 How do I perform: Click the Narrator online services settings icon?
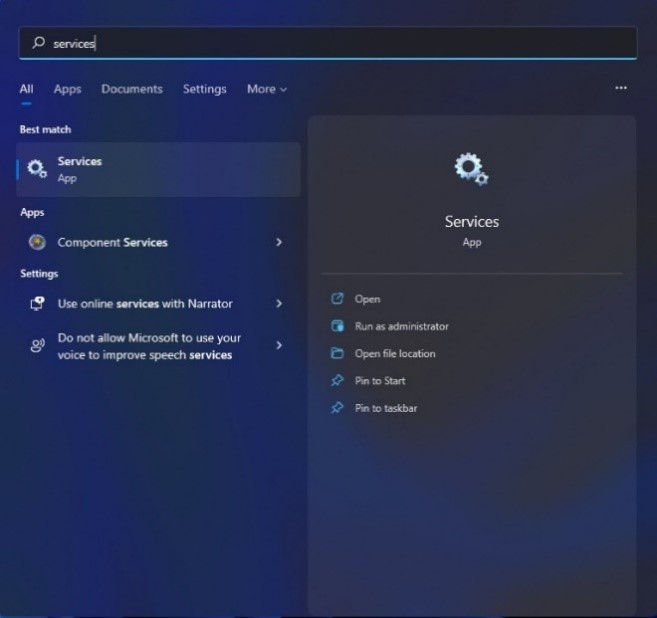point(37,303)
